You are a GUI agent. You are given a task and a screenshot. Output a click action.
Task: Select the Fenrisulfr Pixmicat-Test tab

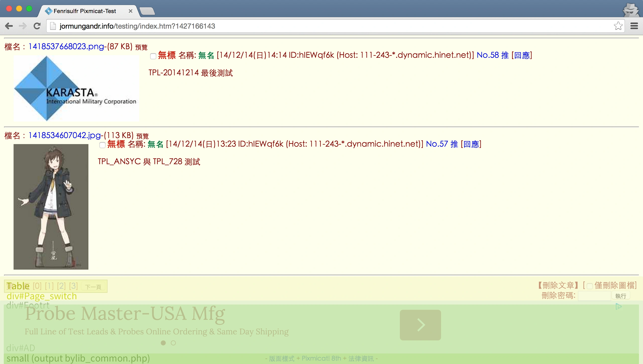pyautogui.click(x=84, y=11)
